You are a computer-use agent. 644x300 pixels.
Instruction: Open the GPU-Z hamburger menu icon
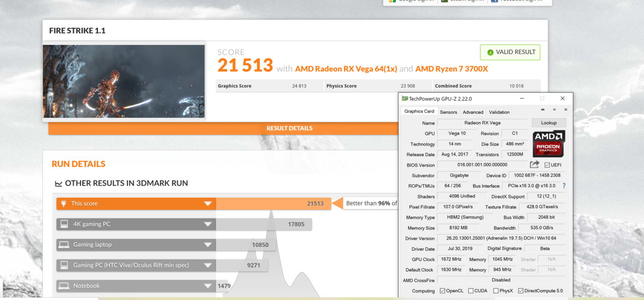click(x=566, y=109)
